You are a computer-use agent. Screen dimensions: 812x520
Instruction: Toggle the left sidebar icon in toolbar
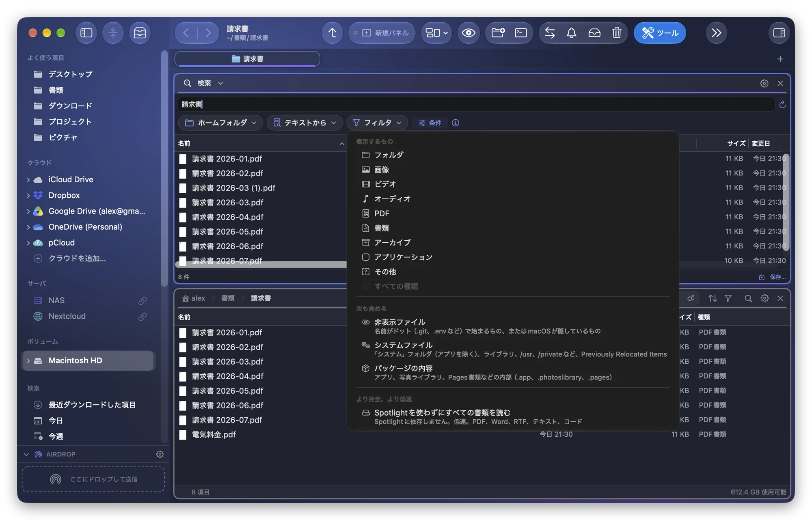pyautogui.click(x=86, y=33)
